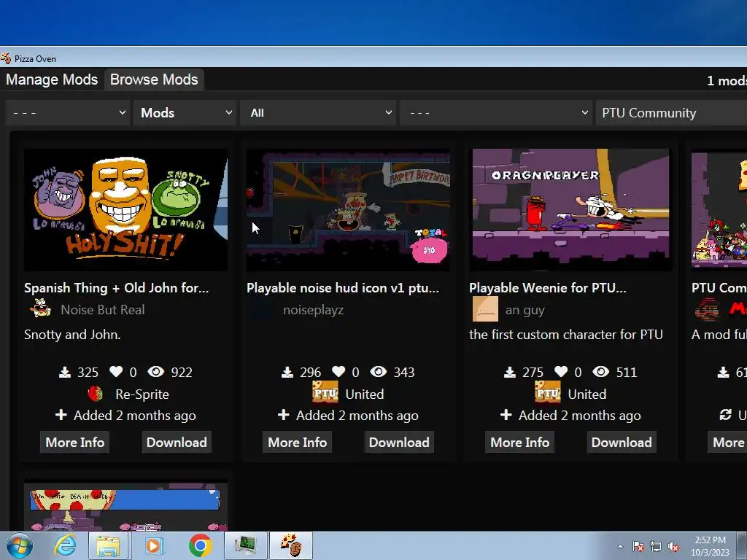This screenshot has height=560, width=747.
Task: Open the All category dropdown
Action: [318, 113]
